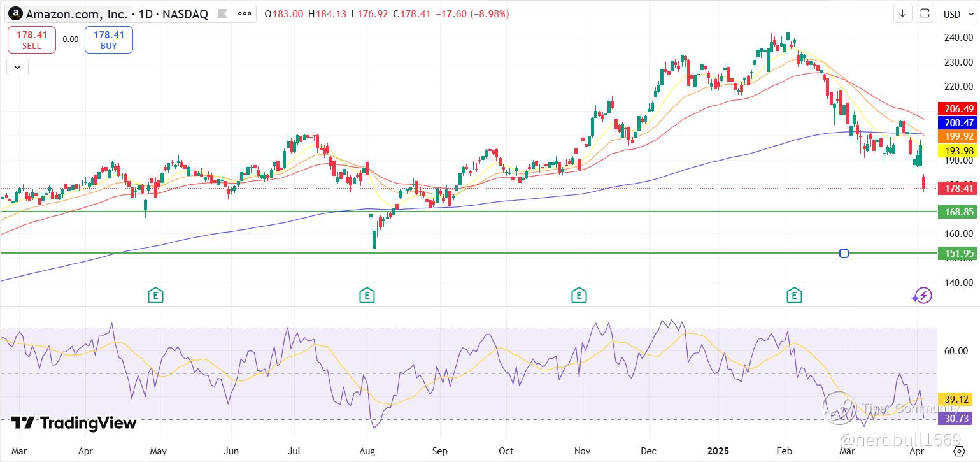Click the open value O183.00
980x462 pixels.
[x=283, y=13]
